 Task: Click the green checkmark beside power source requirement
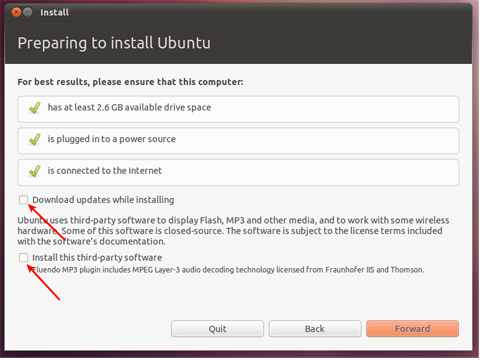[35, 139]
